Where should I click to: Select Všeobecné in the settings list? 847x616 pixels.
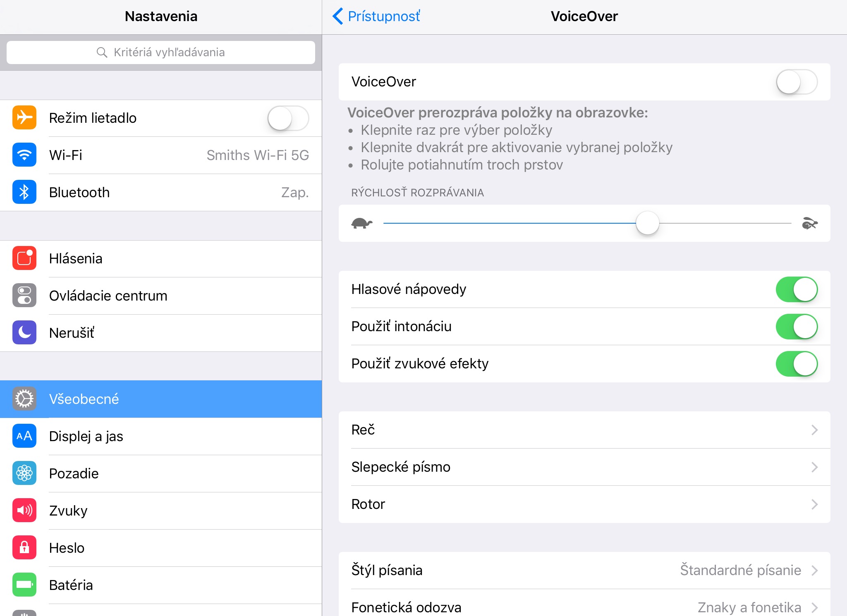pyautogui.click(x=161, y=399)
